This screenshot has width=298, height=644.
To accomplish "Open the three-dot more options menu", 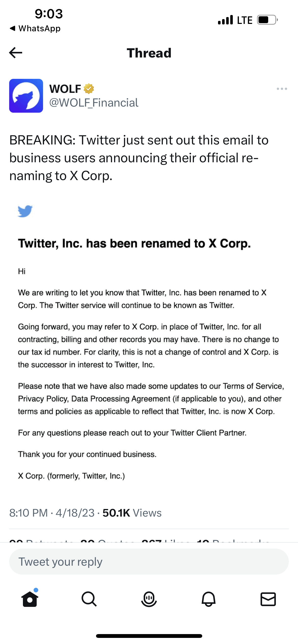I will click(282, 89).
